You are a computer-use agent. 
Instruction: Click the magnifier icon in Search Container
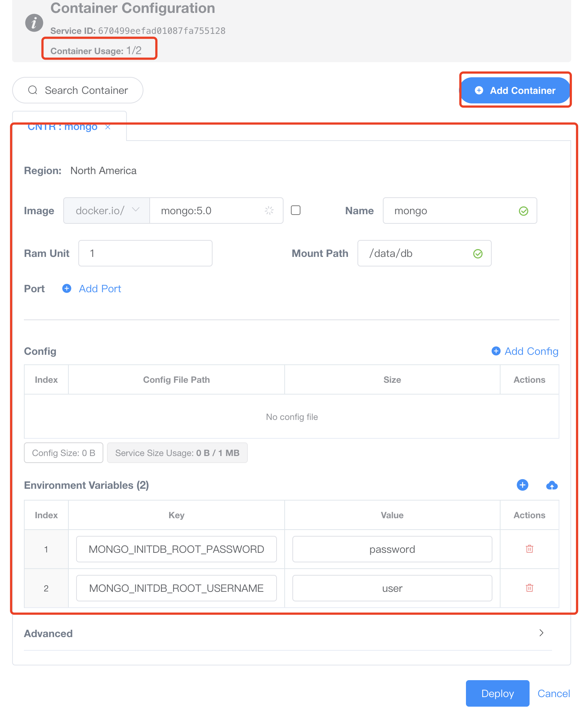coord(33,90)
